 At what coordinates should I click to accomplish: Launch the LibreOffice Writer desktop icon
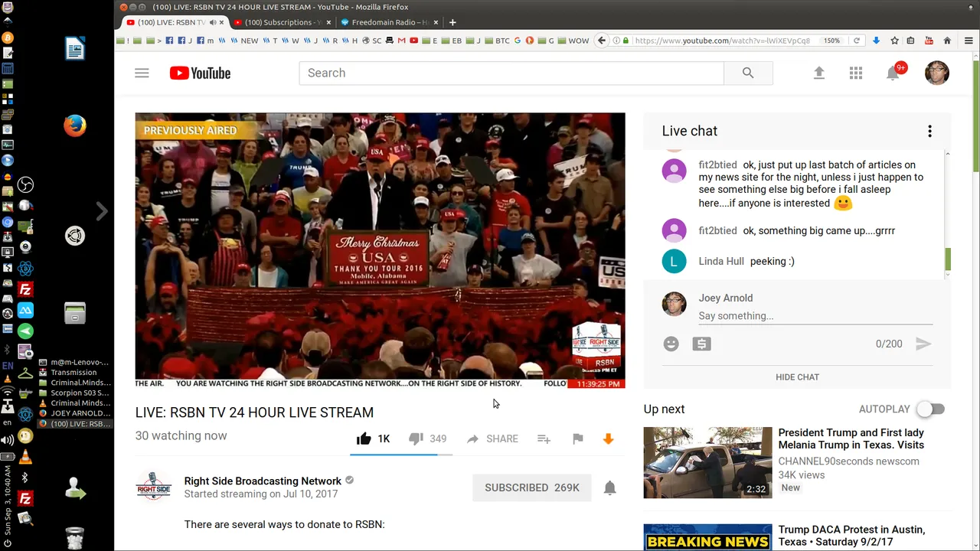pyautogui.click(x=75, y=49)
